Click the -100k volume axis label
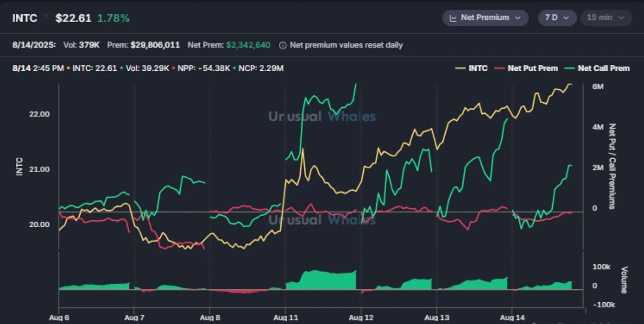The width and height of the screenshot is (644, 324). coord(604,305)
